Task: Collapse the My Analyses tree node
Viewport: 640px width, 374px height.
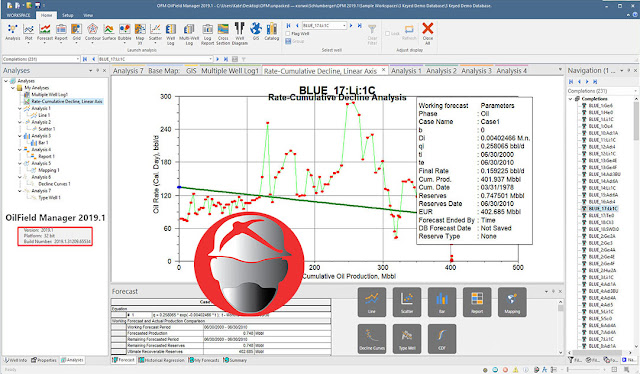Action: [13, 88]
